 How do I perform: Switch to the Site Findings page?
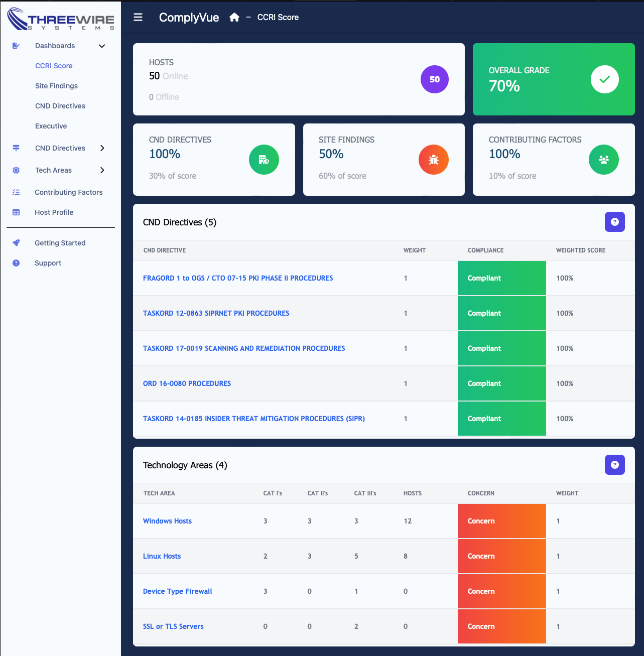56,86
